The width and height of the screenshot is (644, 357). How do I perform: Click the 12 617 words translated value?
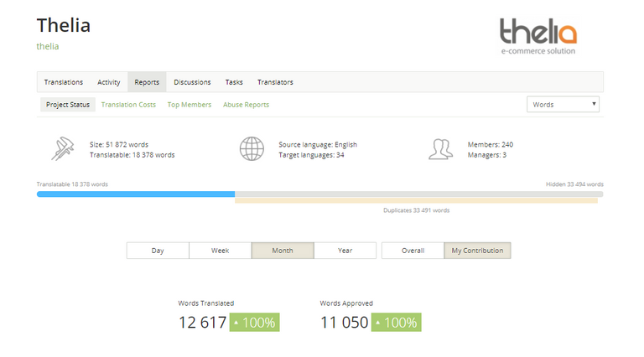pos(202,323)
